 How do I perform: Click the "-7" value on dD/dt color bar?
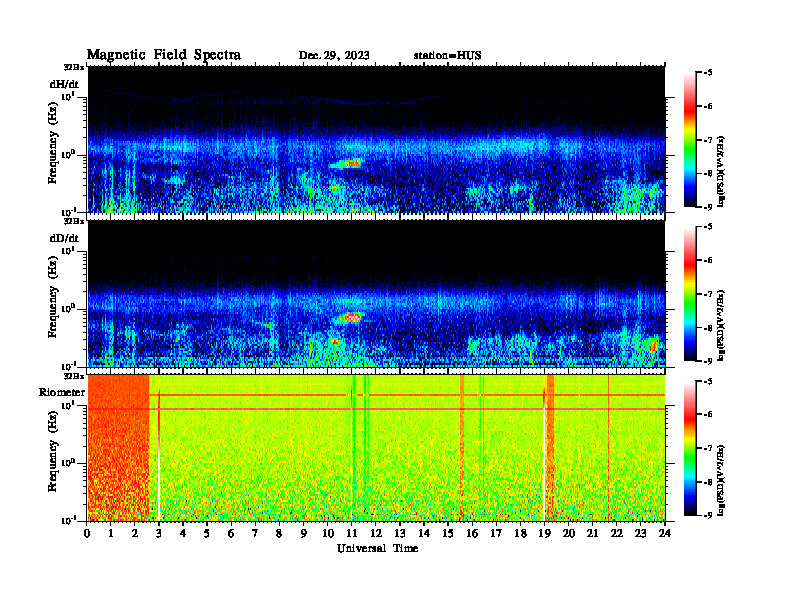click(x=708, y=293)
